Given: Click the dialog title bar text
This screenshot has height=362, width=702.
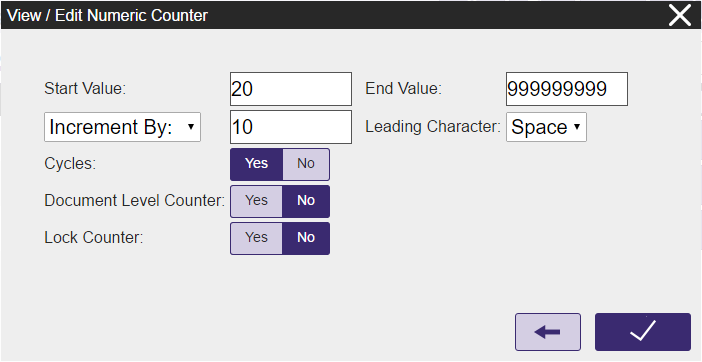Looking at the screenshot, I should pyautogui.click(x=107, y=16).
